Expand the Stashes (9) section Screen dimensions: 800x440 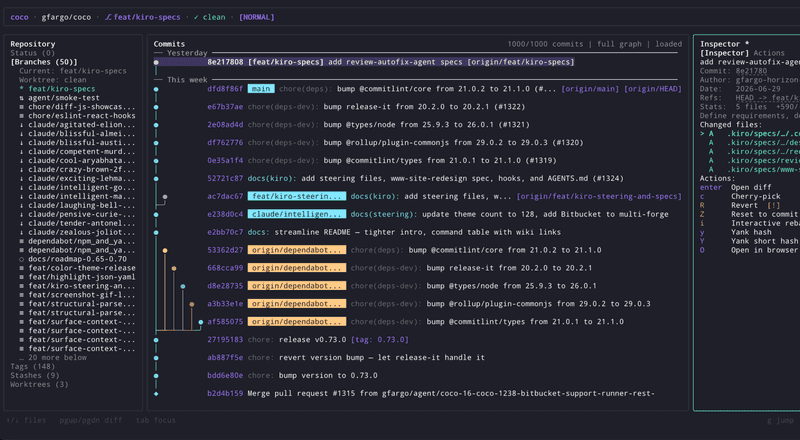(35, 375)
